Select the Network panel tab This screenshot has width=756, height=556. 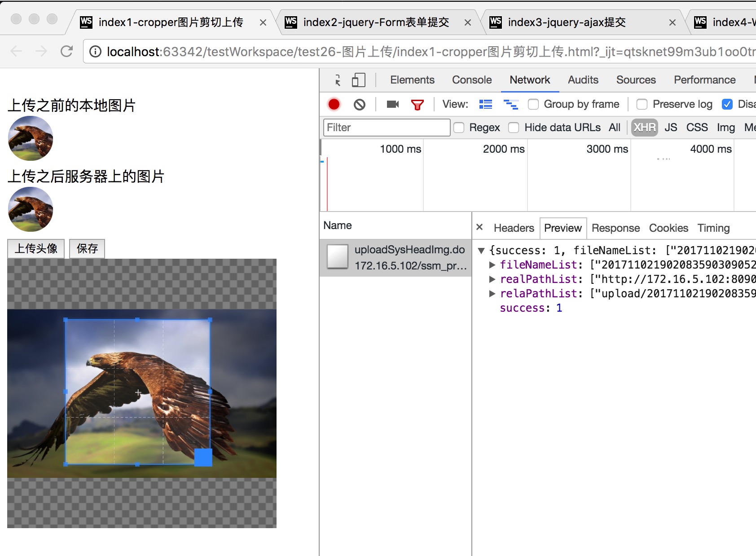[x=530, y=80]
